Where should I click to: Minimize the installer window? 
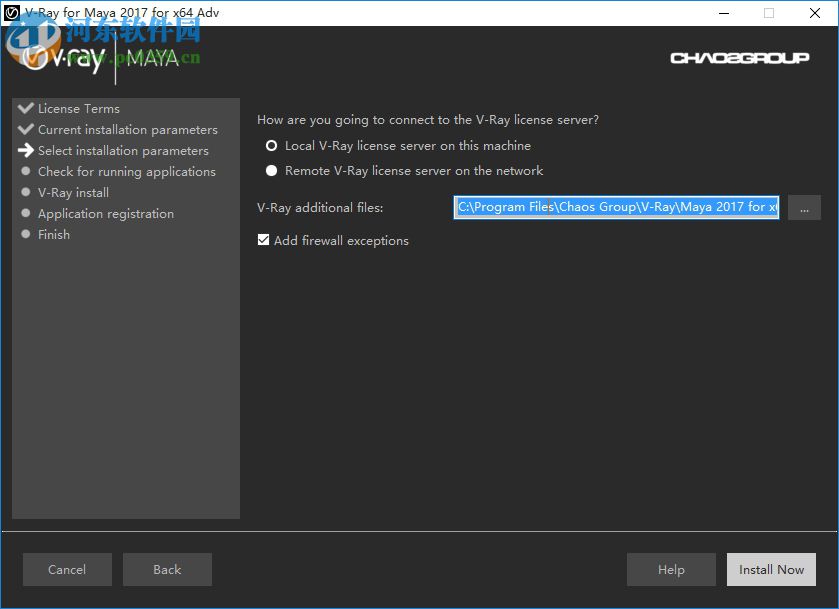[x=724, y=13]
